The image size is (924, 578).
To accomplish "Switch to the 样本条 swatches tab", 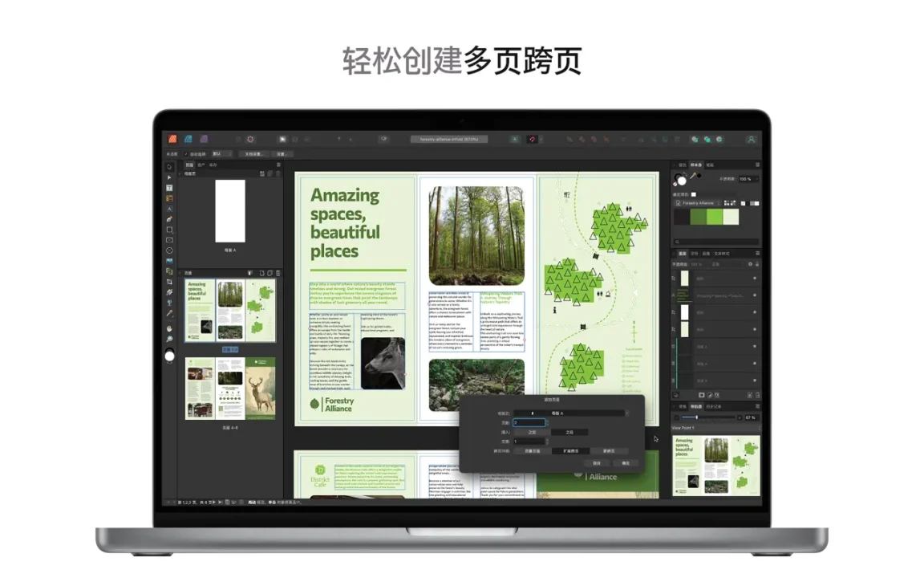I will [695, 165].
